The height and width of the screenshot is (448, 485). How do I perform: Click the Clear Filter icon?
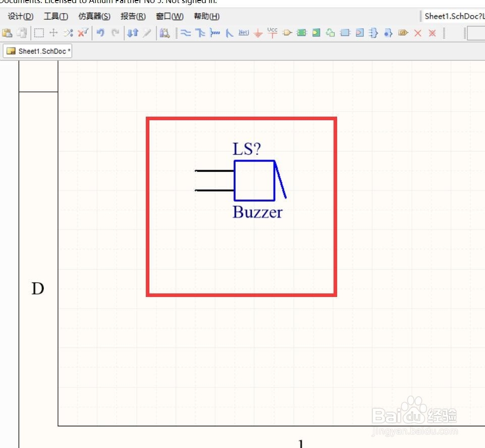(83, 32)
